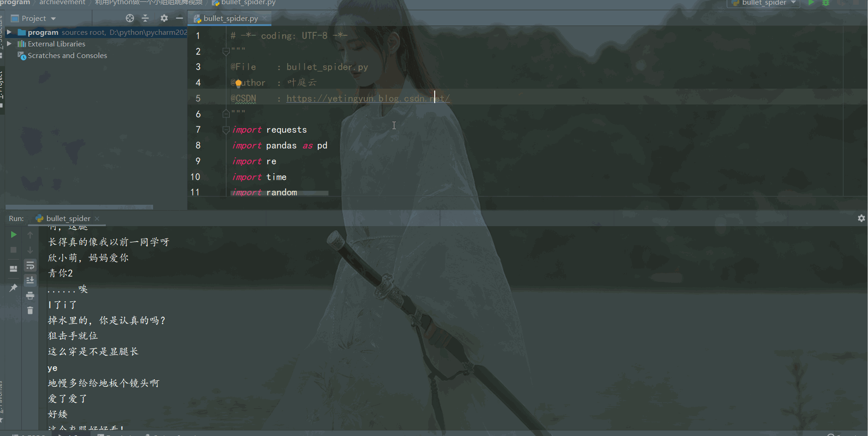This screenshot has height=436, width=868.
Task: Click the 'archievement' breadcrumb
Action: (62, 2)
